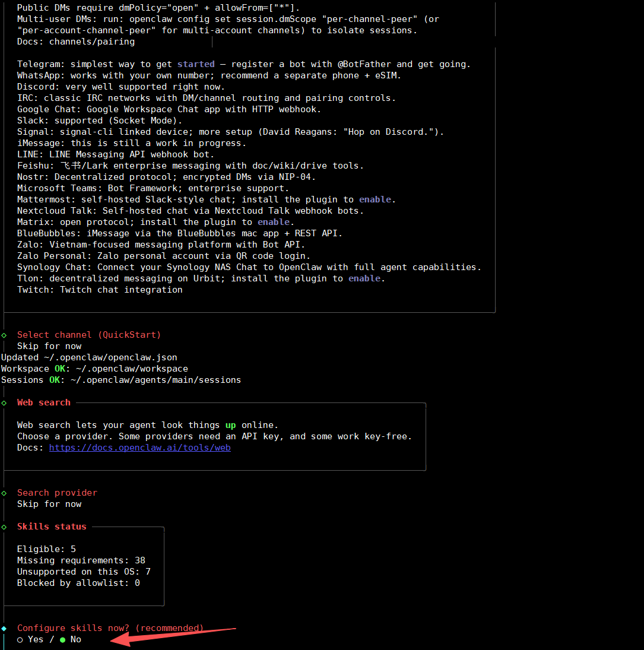Click the Microsoft Teams description line
This screenshot has width=644, height=650.
(x=153, y=188)
